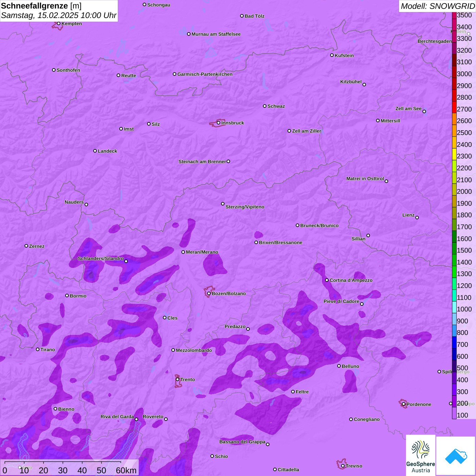Image resolution: width=476 pixels, height=476 pixels.
Task: Click the Sterzing/Vipiteno label
Action: click(x=245, y=207)
